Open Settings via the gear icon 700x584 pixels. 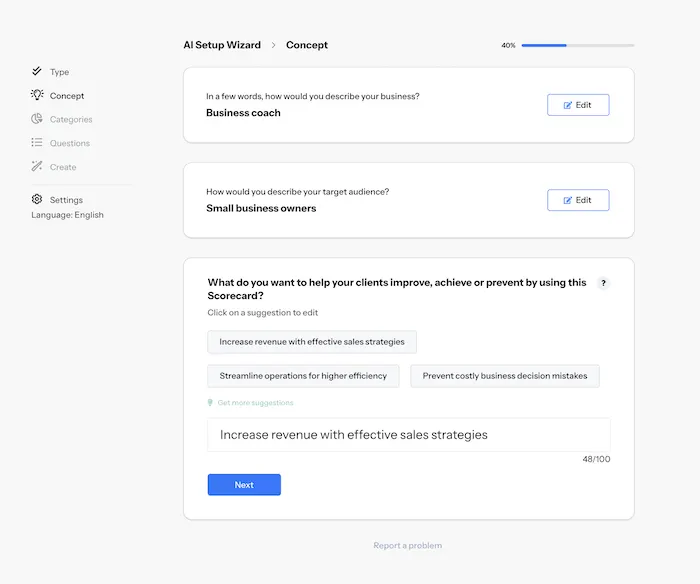[37, 200]
